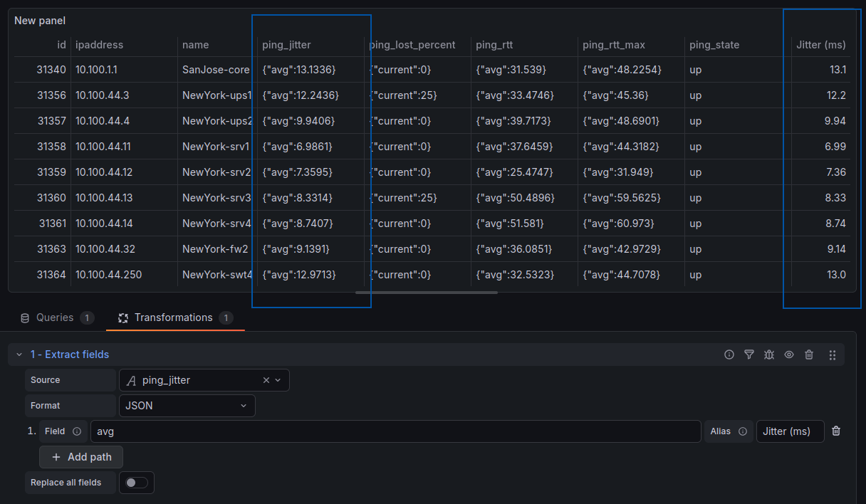Viewport: 866px width, 504px height.
Task: Open the Source field dropdown
Action: click(278, 380)
